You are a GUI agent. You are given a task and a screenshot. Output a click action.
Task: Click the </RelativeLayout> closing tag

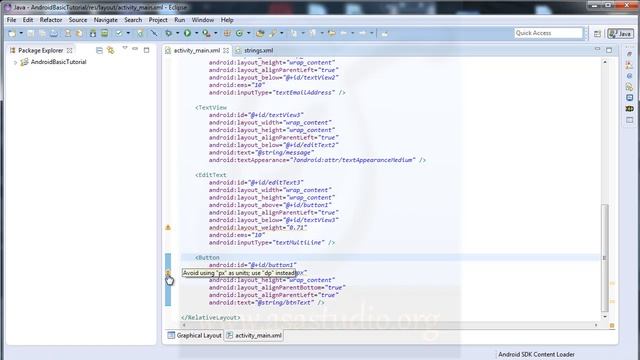211,318
